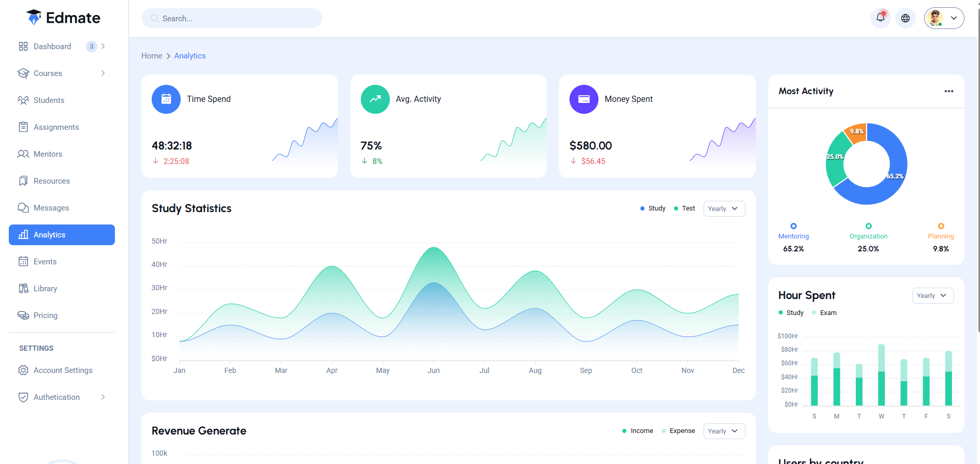This screenshot has height=464, width=980.
Task: Go to Home in the breadcrumb
Action: (x=152, y=56)
